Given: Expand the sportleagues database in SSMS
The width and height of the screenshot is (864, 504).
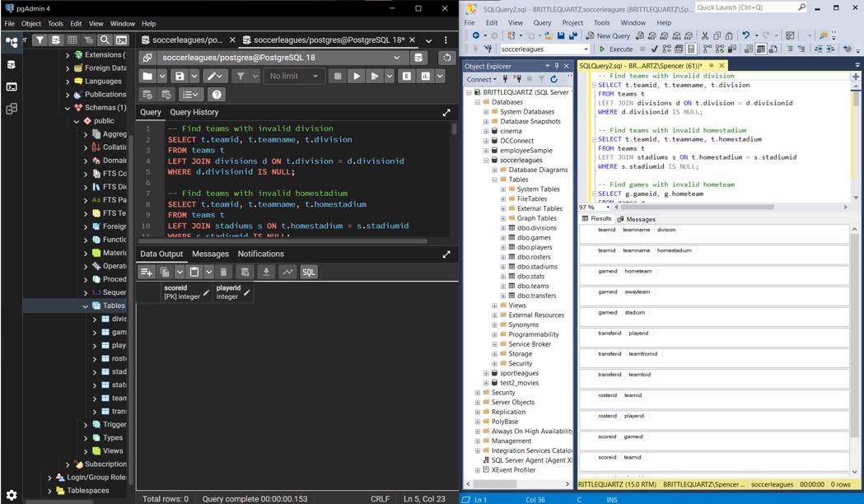Looking at the screenshot, I should pos(486,373).
